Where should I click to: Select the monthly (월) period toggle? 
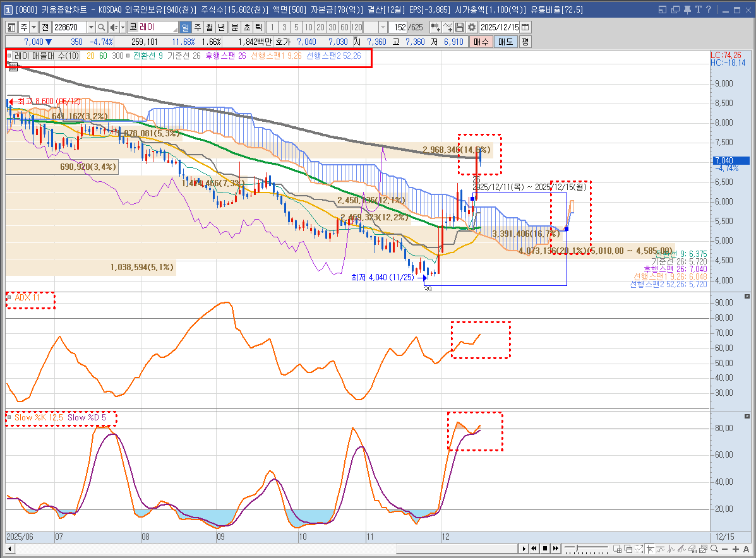point(209,28)
